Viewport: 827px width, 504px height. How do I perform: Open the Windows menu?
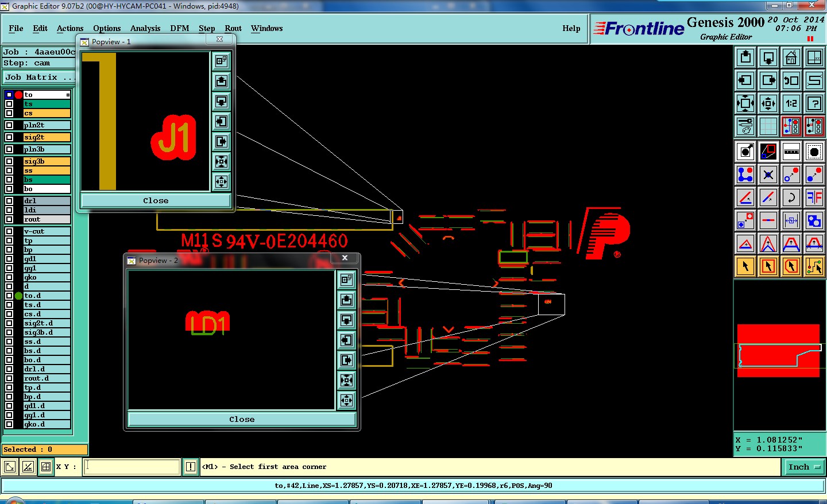267,28
